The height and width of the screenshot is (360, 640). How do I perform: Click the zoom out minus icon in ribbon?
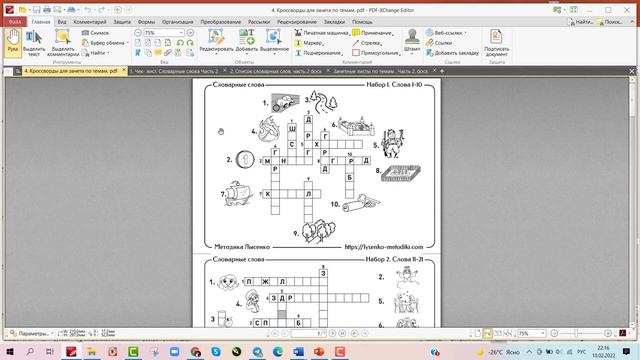pyautogui.click(x=138, y=33)
